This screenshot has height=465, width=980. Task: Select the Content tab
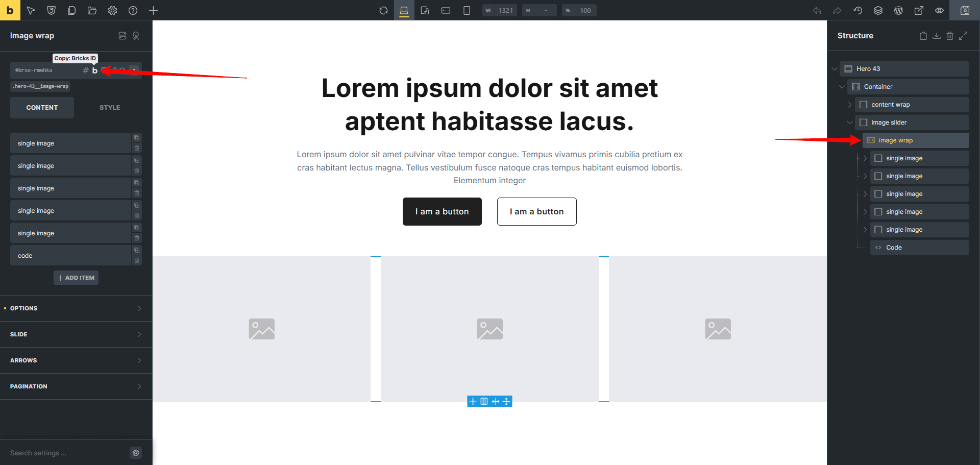(42, 108)
